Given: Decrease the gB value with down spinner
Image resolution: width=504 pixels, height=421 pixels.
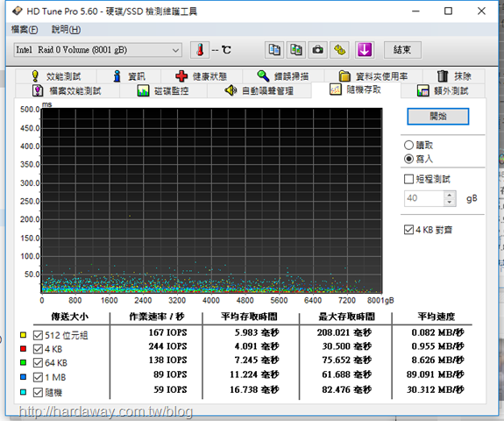Looking at the screenshot, I should pyautogui.click(x=450, y=203).
